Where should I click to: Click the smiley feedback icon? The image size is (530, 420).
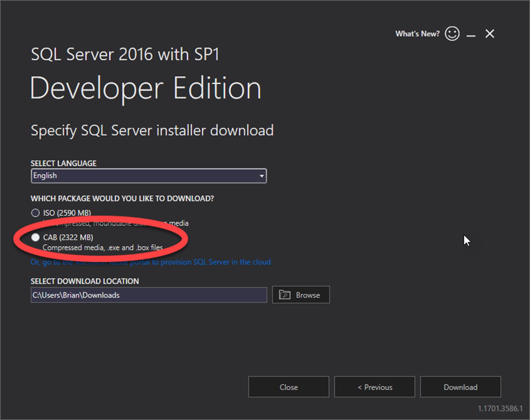coord(452,33)
